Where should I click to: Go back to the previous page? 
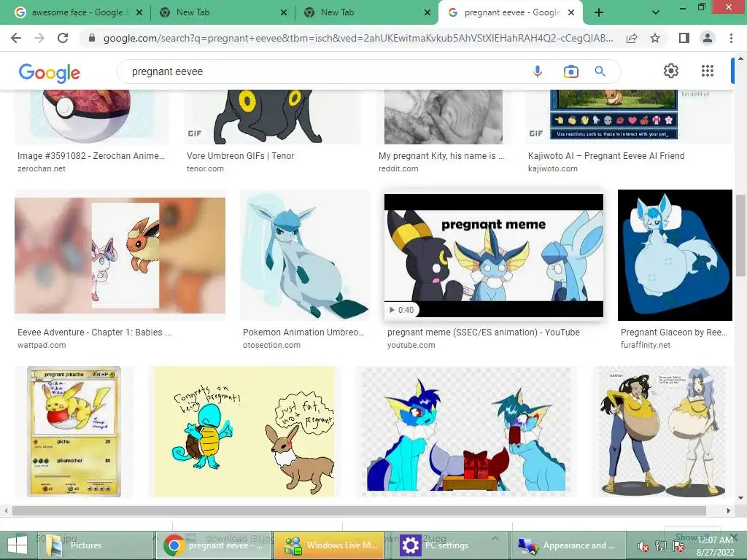coord(16,38)
